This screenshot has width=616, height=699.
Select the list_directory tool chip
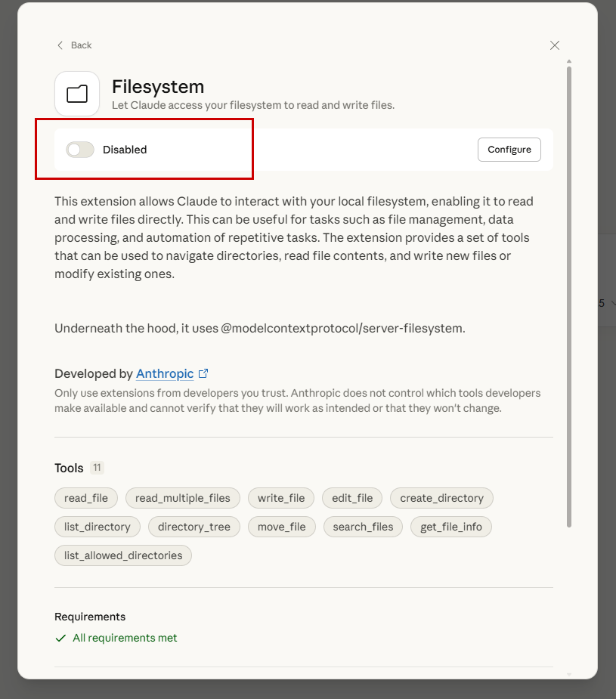[x=98, y=527]
